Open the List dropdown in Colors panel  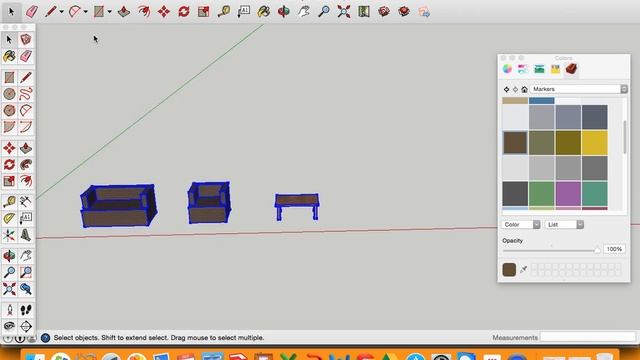coord(564,224)
